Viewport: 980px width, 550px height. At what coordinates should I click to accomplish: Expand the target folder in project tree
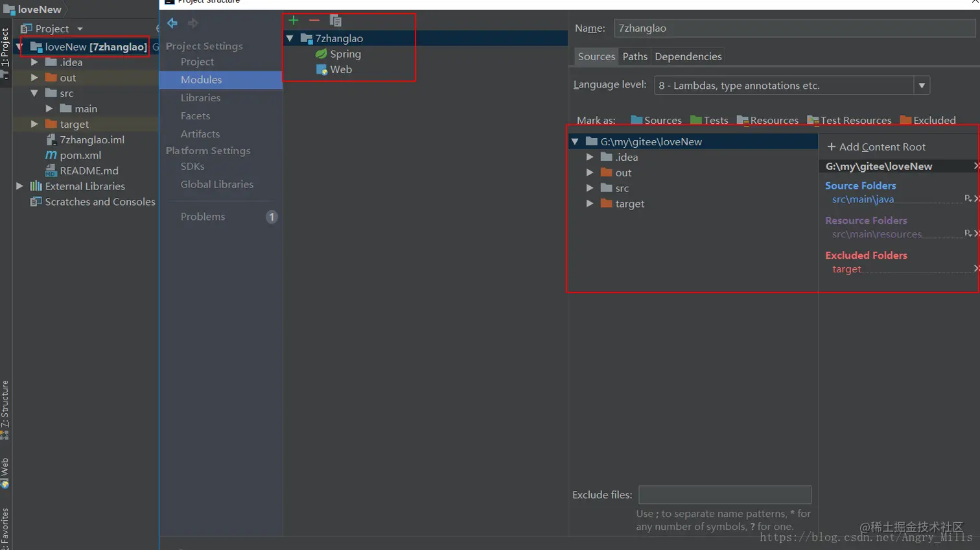click(x=34, y=124)
